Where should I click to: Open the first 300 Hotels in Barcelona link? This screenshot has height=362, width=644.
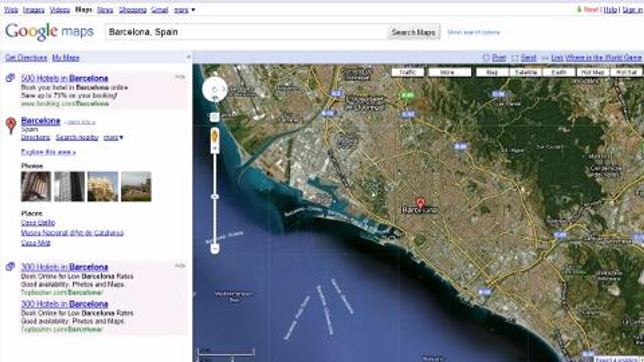tap(64, 267)
